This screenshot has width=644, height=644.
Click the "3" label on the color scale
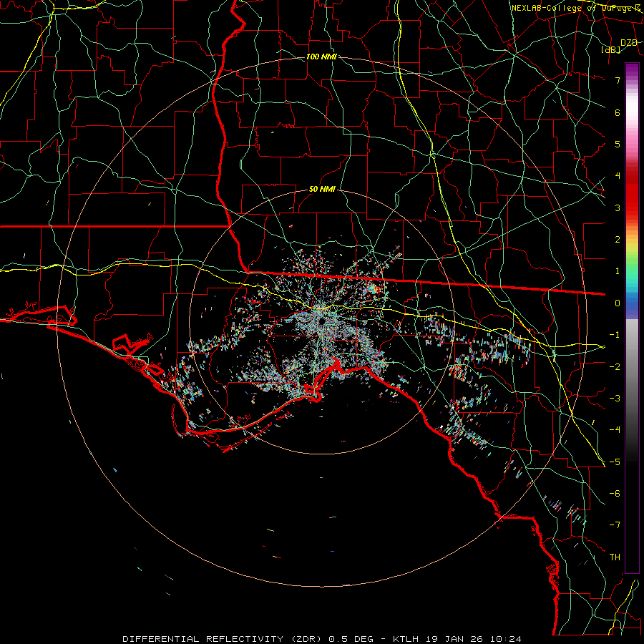click(x=618, y=208)
